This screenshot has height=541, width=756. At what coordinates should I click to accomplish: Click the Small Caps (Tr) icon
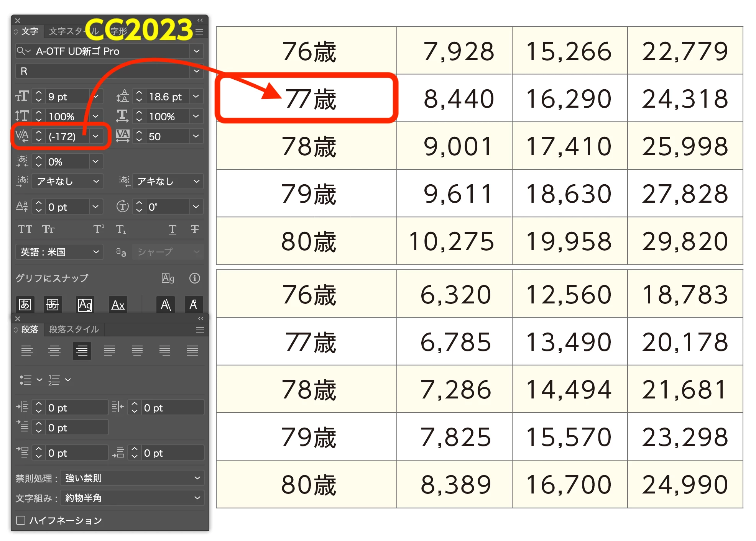click(48, 229)
